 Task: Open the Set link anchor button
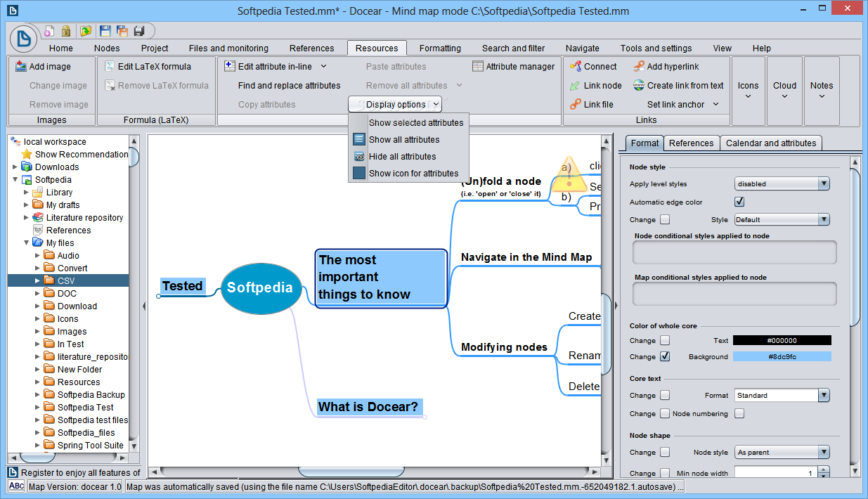pyautogui.click(x=683, y=104)
